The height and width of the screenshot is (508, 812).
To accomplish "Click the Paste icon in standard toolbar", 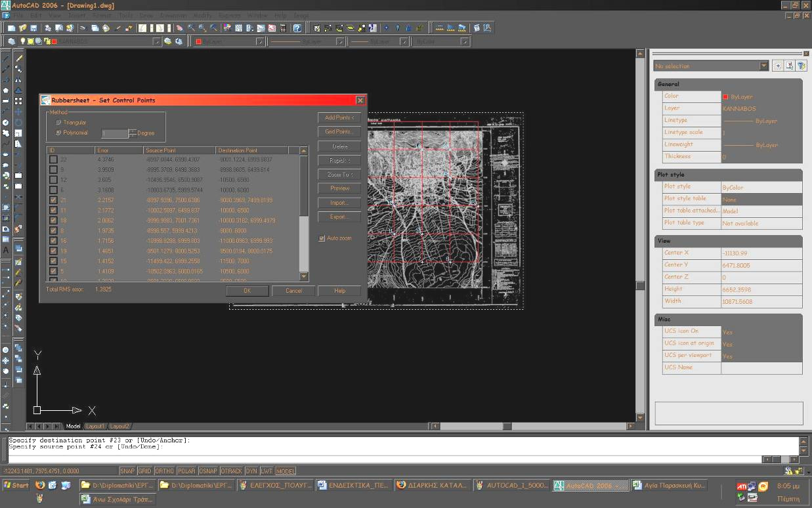I will (106, 28).
